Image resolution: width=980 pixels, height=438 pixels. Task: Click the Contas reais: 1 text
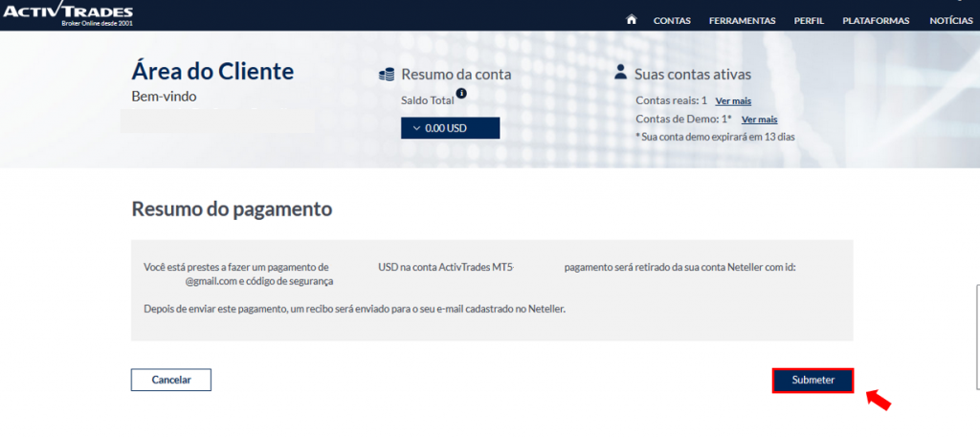pos(671,100)
